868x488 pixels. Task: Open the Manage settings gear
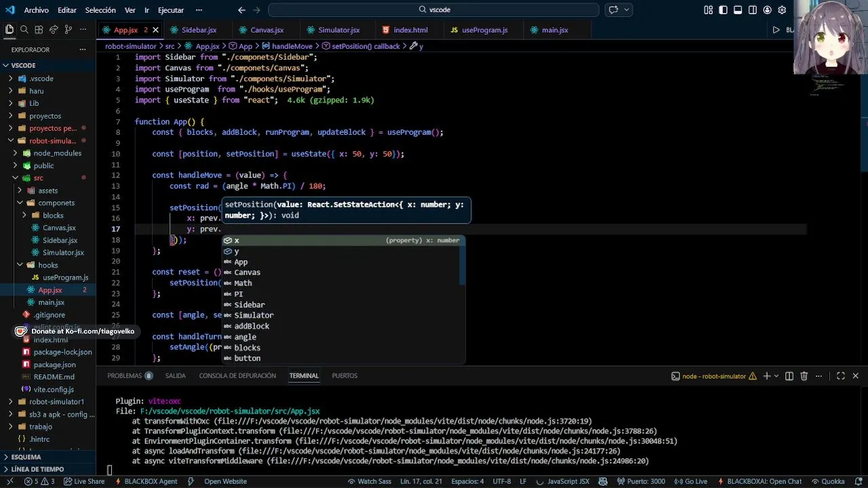(x=782, y=10)
